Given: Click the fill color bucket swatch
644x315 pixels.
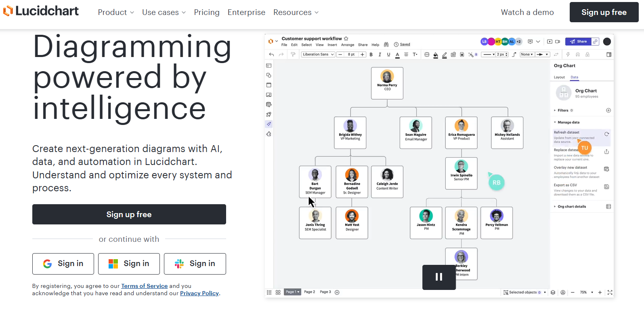Looking at the screenshot, I should (436, 55).
